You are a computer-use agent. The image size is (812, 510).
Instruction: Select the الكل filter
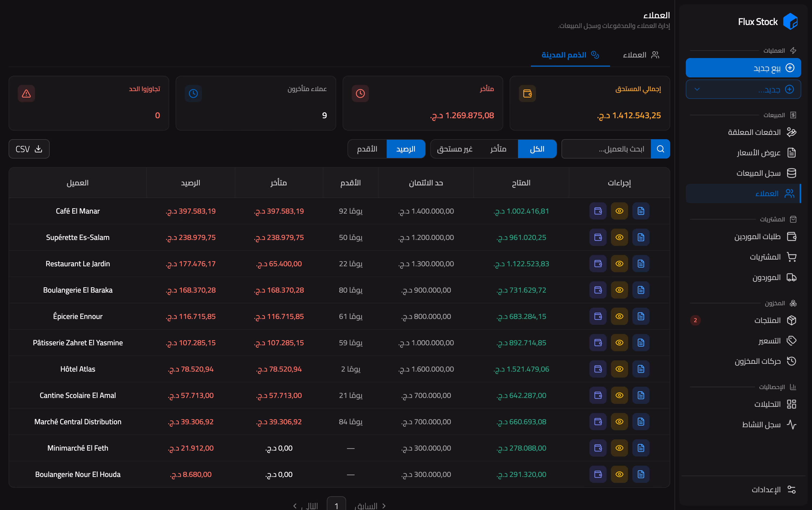[x=537, y=149]
